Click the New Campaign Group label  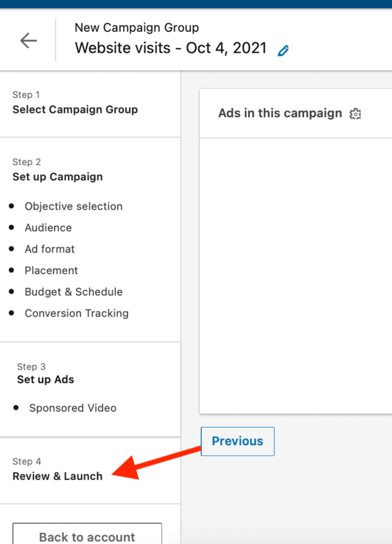click(137, 28)
